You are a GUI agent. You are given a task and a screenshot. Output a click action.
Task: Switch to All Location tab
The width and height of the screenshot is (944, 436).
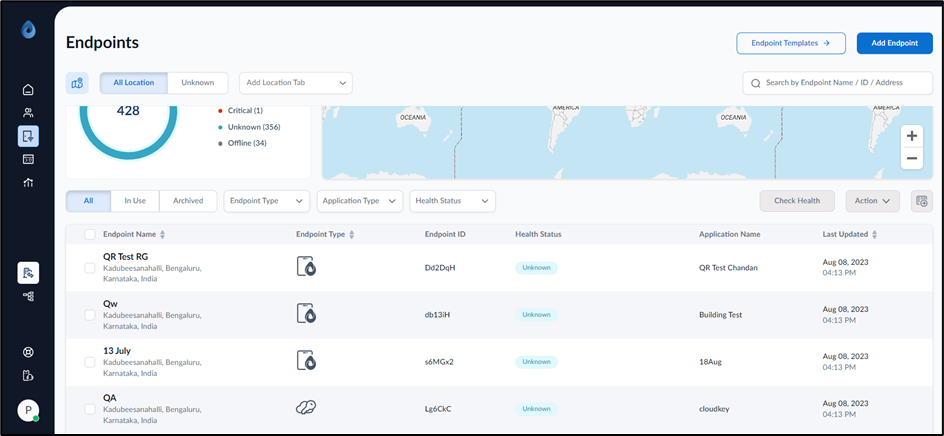[134, 83]
